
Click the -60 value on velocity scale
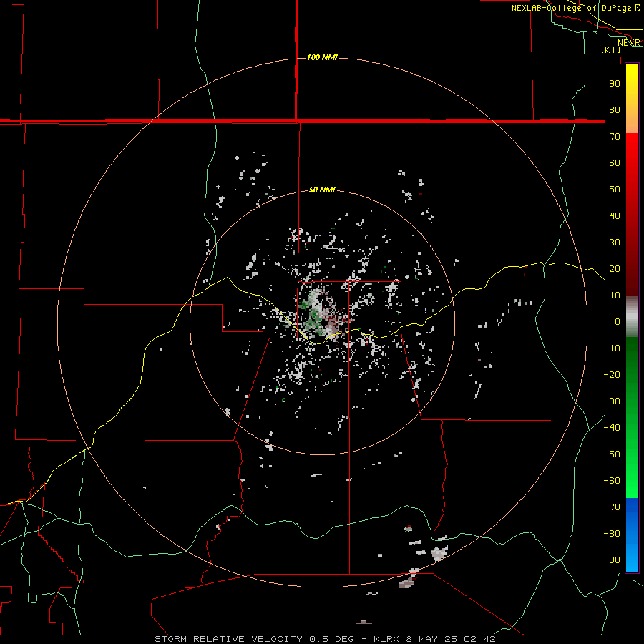click(x=612, y=481)
